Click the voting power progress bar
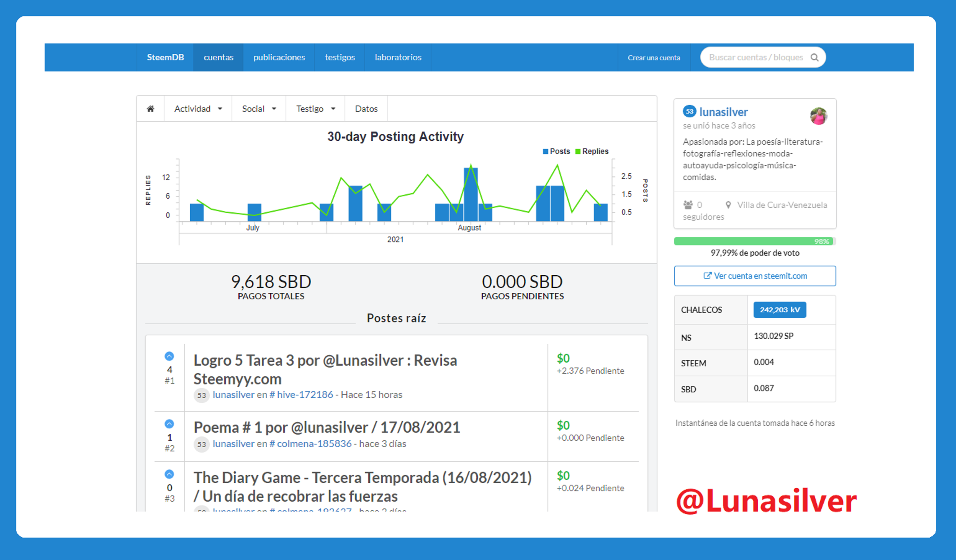The height and width of the screenshot is (560, 956). (x=755, y=241)
